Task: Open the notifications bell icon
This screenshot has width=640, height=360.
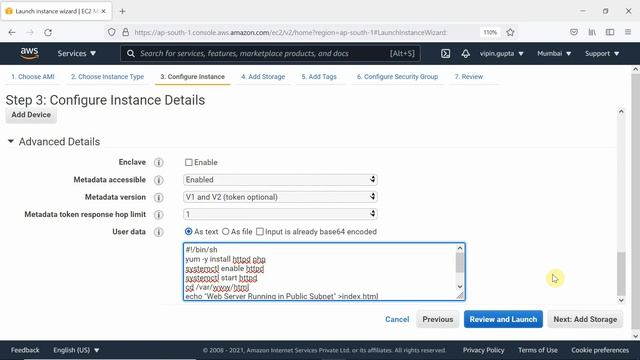Action: click(x=465, y=53)
